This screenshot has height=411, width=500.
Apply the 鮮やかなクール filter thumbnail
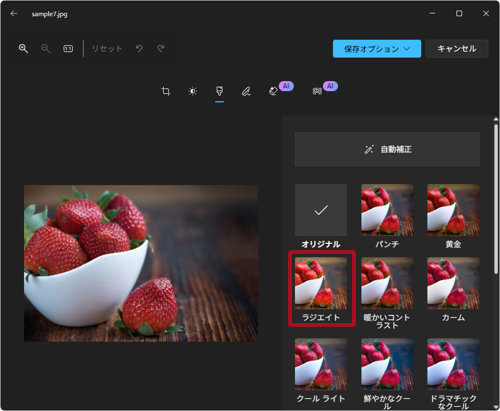point(387,364)
